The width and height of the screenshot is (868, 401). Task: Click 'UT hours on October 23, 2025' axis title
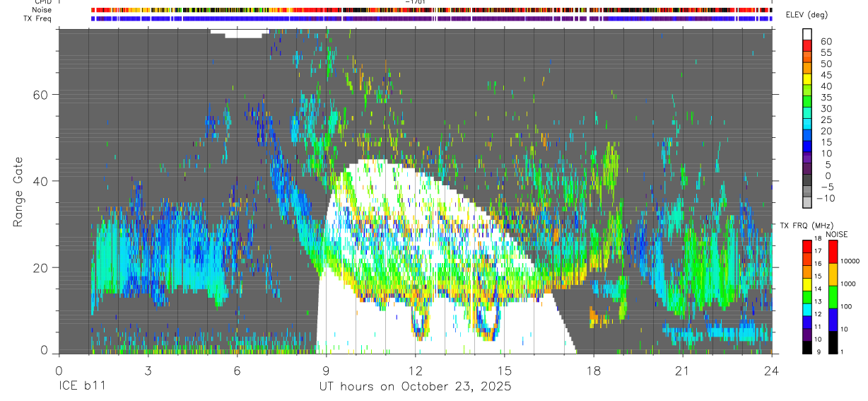[x=414, y=387]
